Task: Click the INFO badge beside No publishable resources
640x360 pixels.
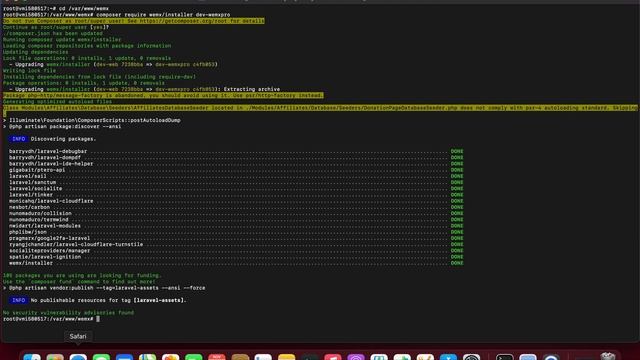Action: (18, 300)
